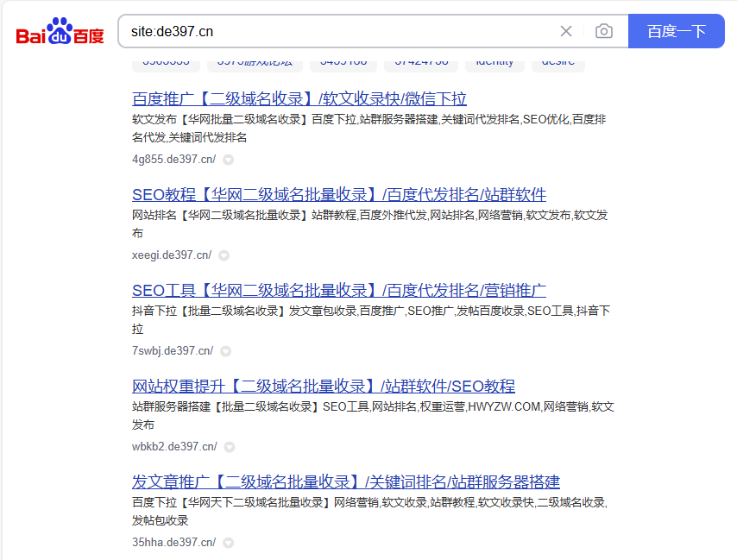The width and height of the screenshot is (737, 560).
Task: Click the Baidu logo
Action: pyautogui.click(x=60, y=33)
